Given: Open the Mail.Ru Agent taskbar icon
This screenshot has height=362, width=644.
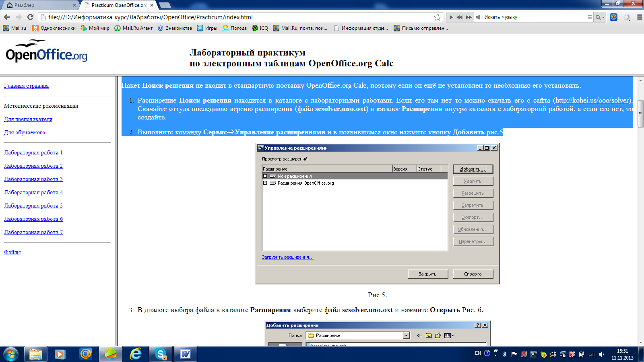Looking at the screenshot, I should coord(86,354).
